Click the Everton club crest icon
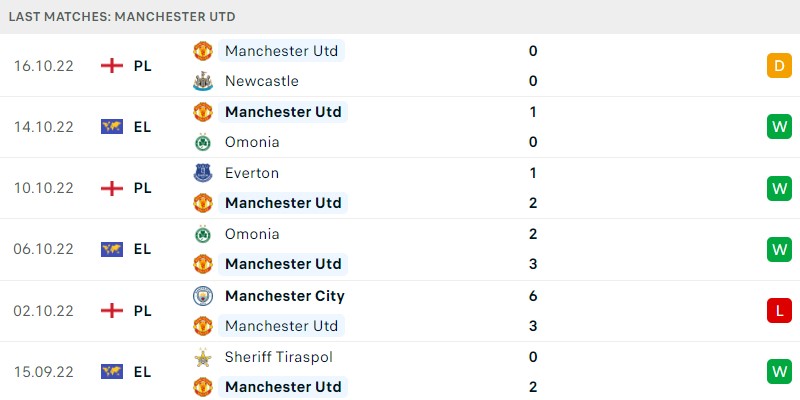The image size is (800, 400). [203, 173]
